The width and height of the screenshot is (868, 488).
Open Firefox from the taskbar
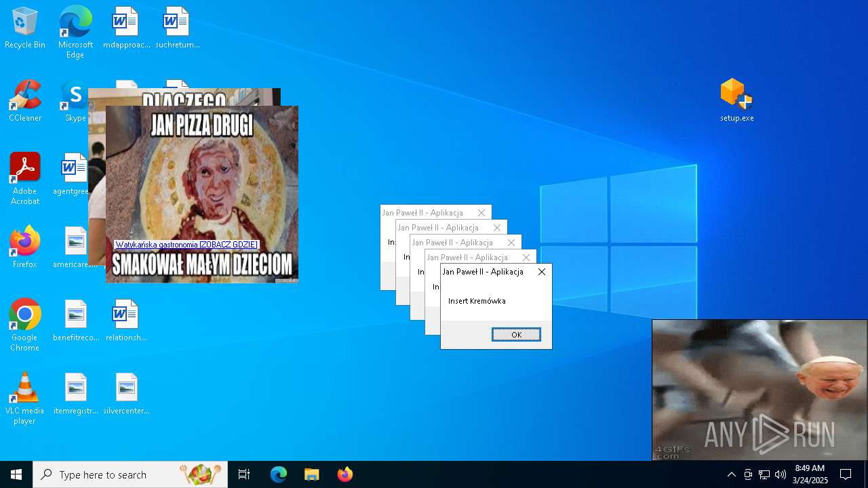[345, 474]
